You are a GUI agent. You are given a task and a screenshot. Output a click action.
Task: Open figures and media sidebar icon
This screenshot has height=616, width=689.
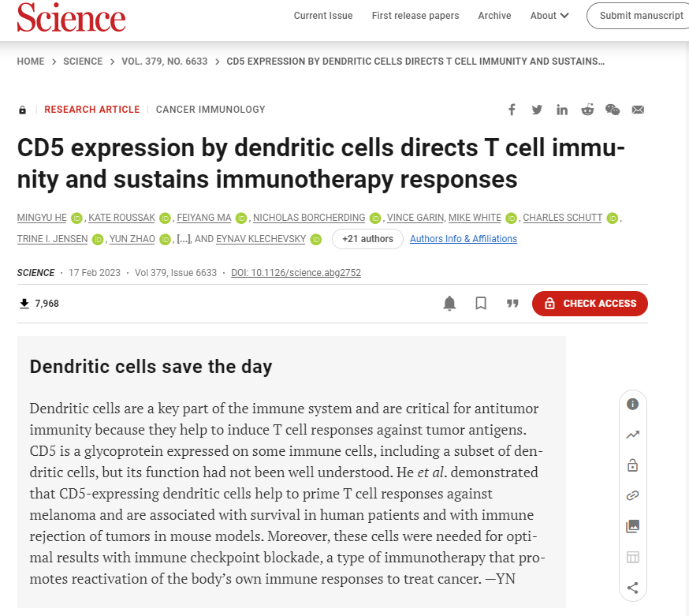632,526
